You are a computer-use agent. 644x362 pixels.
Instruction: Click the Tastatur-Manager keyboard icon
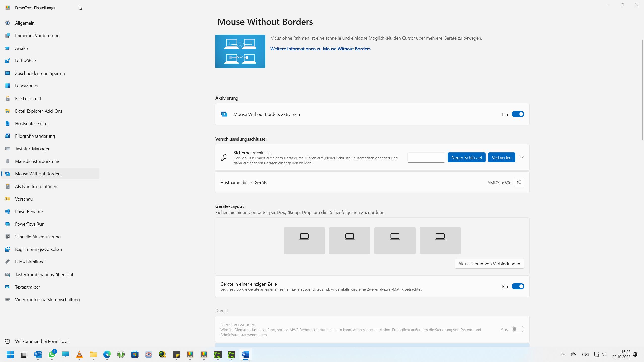tap(8, 149)
